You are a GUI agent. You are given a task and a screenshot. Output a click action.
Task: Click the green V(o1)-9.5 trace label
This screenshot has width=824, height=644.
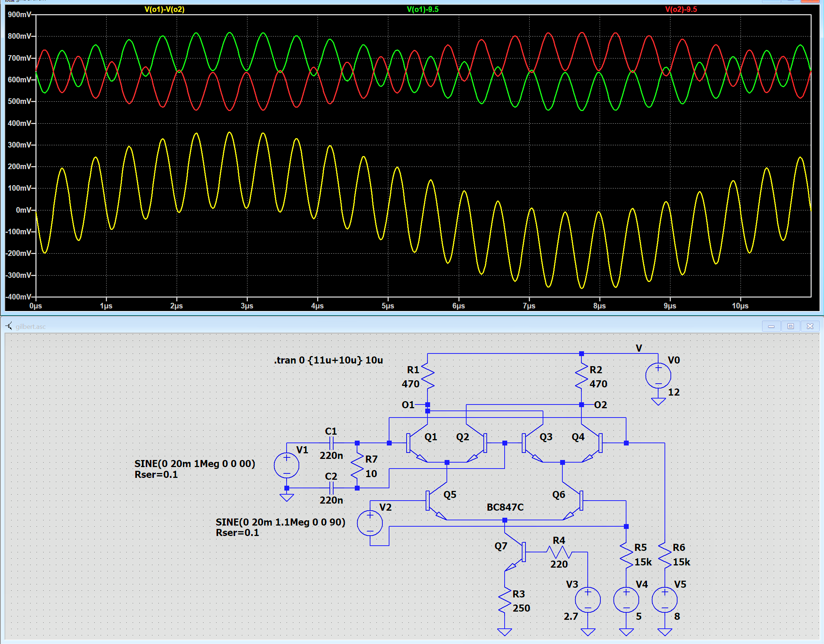pyautogui.click(x=423, y=9)
